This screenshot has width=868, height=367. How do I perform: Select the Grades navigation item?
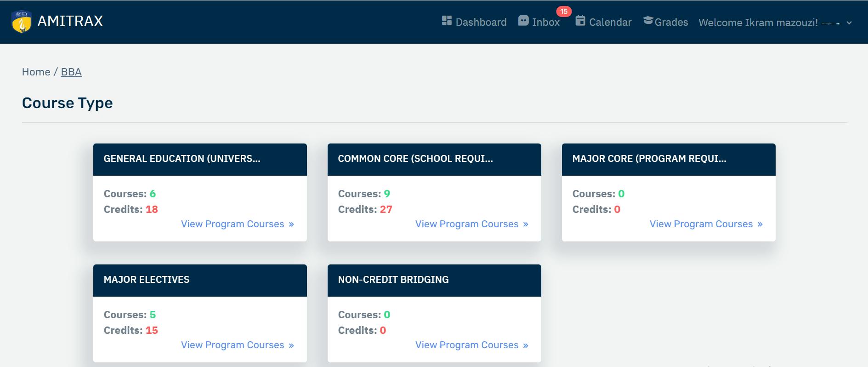point(671,22)
